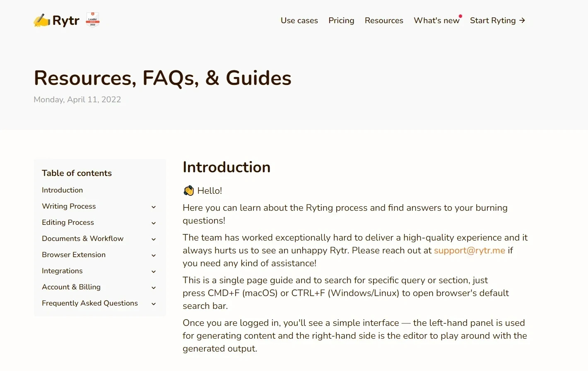Click the waving hand emoji

[189, 190]
